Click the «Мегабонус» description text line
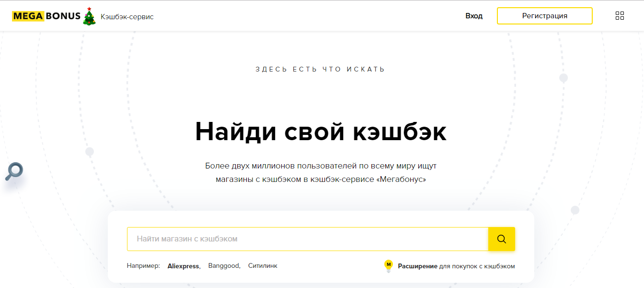644x288 pixels. tap(321, 180)
